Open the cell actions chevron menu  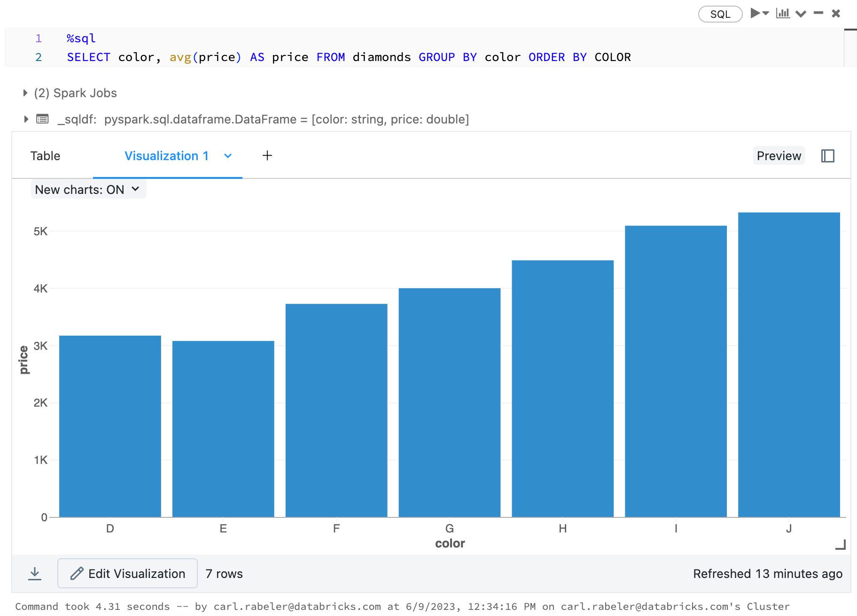click(x=801, y=14)
